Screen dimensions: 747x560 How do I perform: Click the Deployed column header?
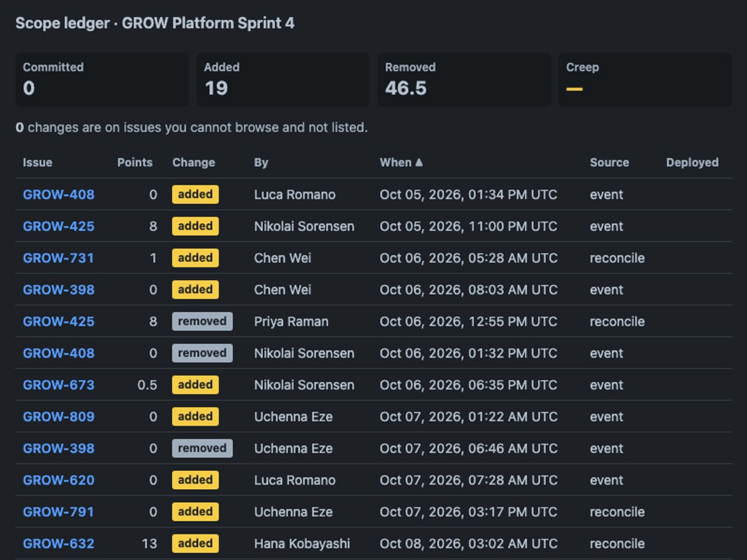(x=692, y=162)
